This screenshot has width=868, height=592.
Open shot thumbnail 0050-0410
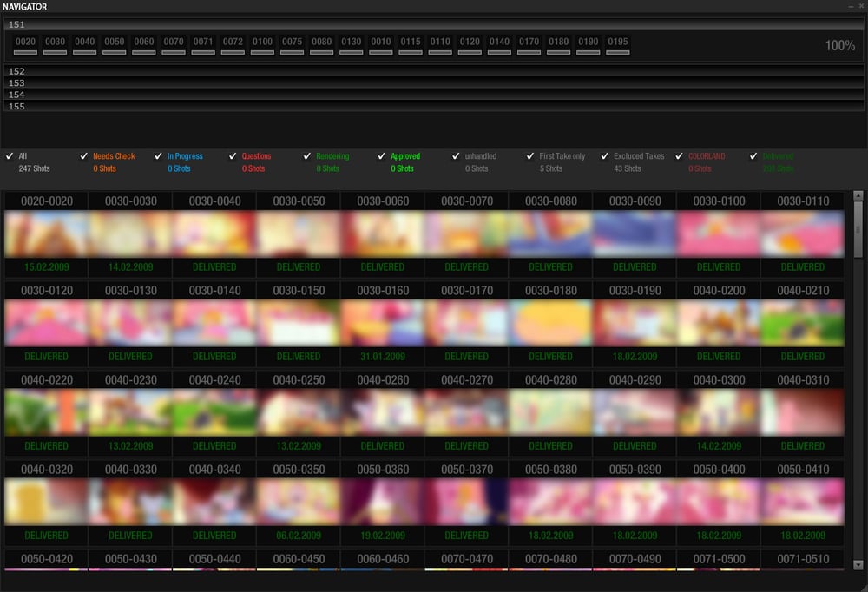tap(803, 503)
